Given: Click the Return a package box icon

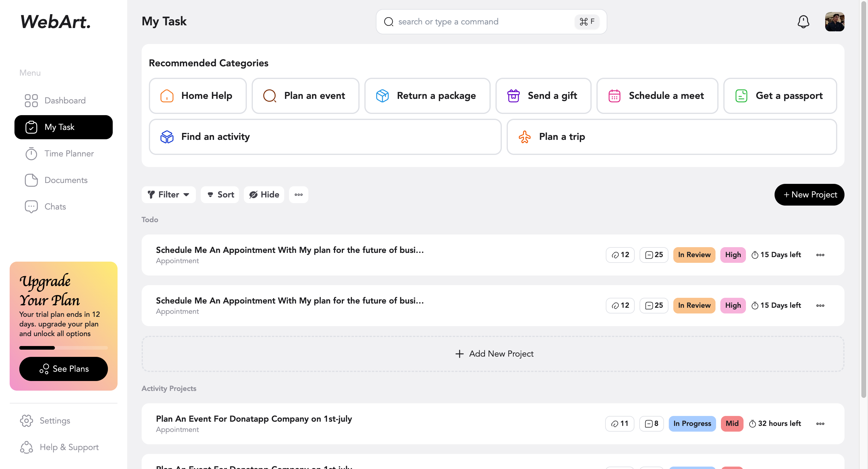Looking at the screenshot, I should pyautogui.click(x=382, y=96).
